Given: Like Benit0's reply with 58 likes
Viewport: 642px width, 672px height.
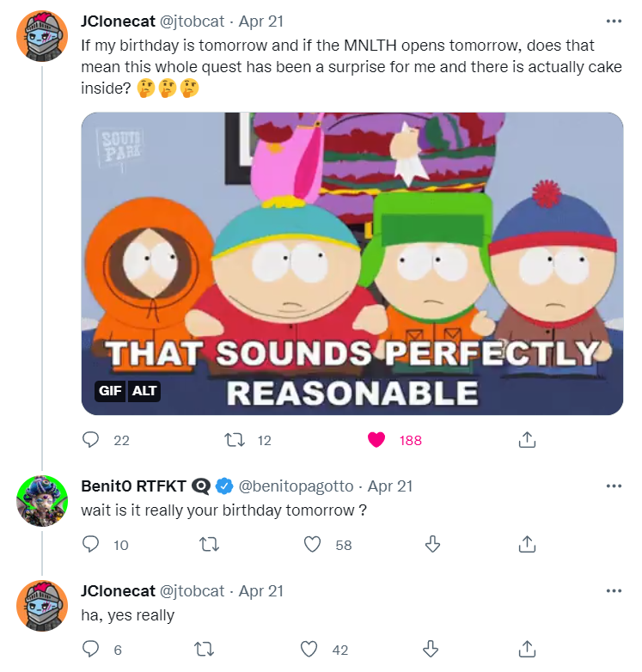Looking at the screenshot, I should (x=313, y=545).
